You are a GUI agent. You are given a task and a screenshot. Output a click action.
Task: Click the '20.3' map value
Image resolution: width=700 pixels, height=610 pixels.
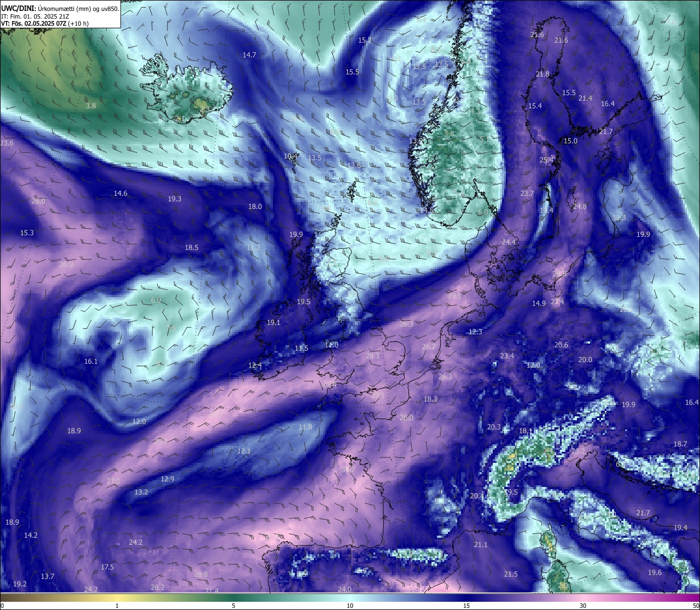[x=494, y=427]
